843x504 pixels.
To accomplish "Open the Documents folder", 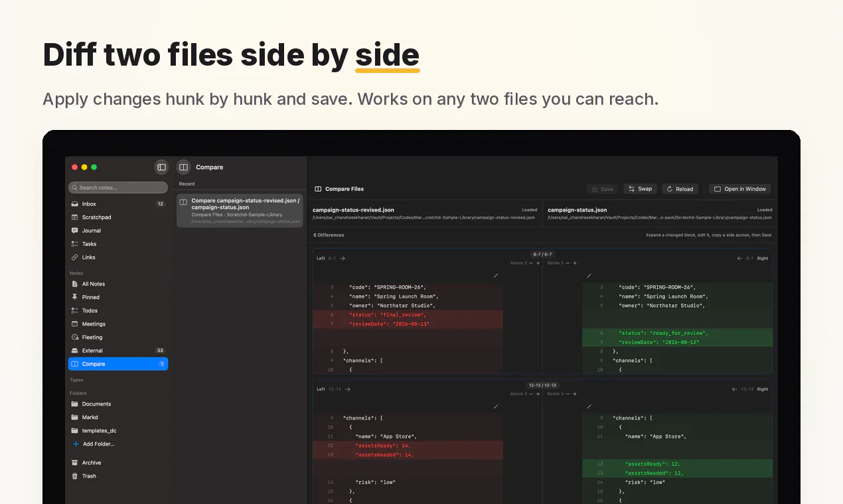I will point(118,404).
